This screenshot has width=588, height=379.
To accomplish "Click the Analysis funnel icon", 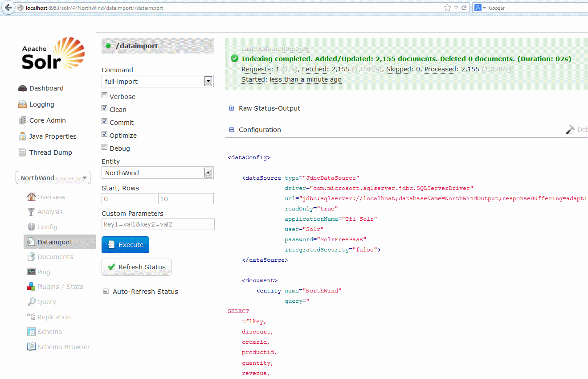I will (32, 212).
